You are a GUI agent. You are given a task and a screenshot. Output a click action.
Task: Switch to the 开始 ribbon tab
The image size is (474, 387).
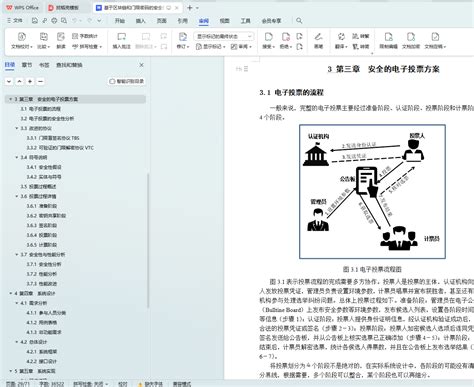(x=120, y=21)
